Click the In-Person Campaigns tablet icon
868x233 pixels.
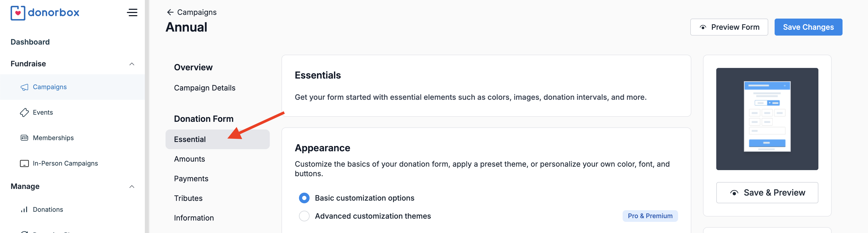click(x=24, y=163)
